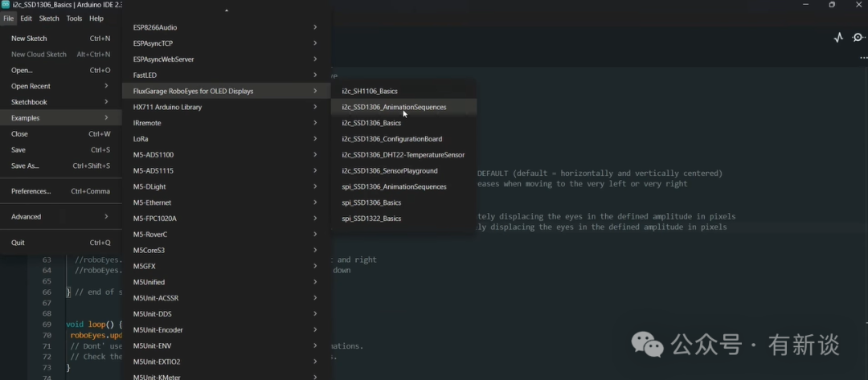Open i2c_SSD1306_DHT22-TemperatureSensor example
868x380 pixels.
[403, 155]
